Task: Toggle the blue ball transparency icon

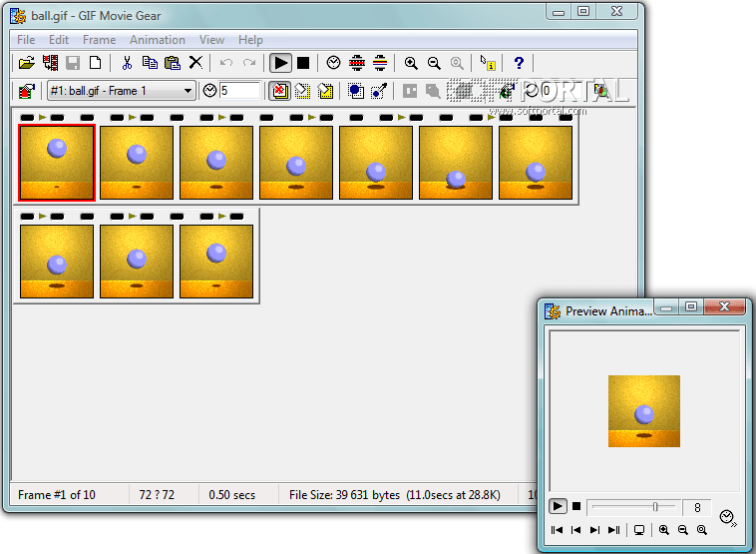Action: (x=356, y=91)
